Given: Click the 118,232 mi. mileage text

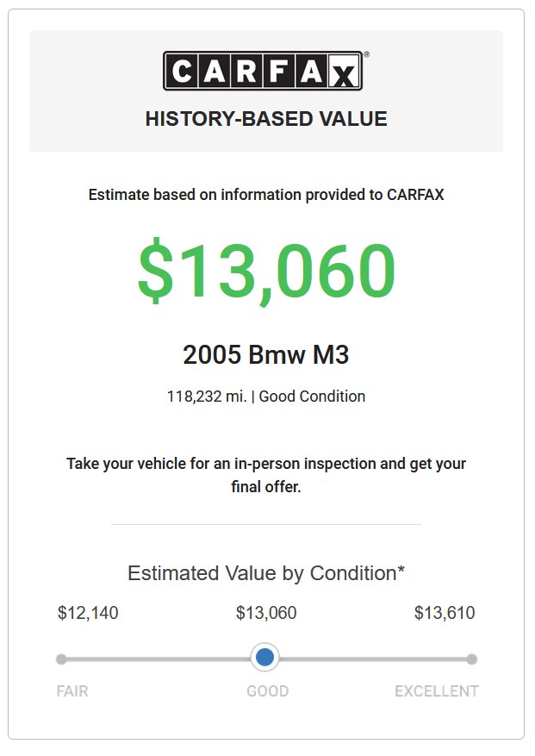Looking at the screenshot, I should pos(207,397).
